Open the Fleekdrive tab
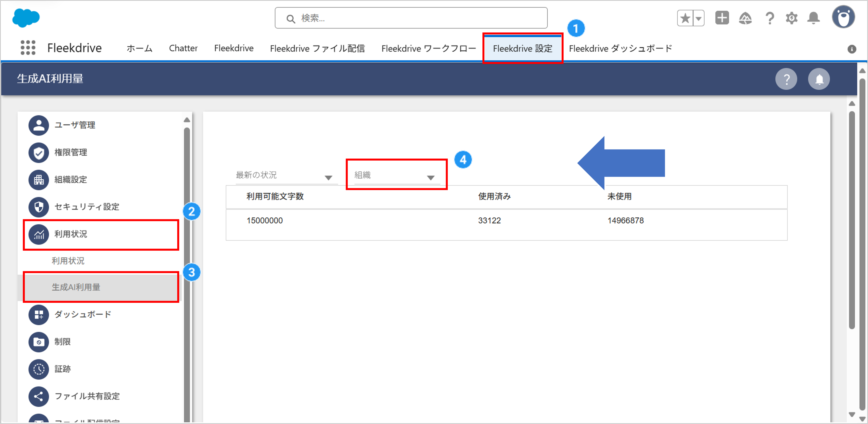This screenshot has width=868, height=424. tap(234, 48)
